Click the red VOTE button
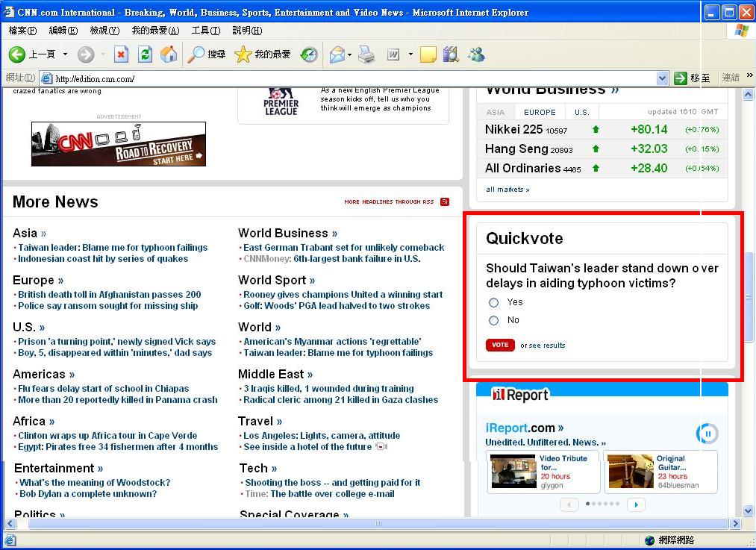The image size is (756, 550). click(x=500, y=345)
